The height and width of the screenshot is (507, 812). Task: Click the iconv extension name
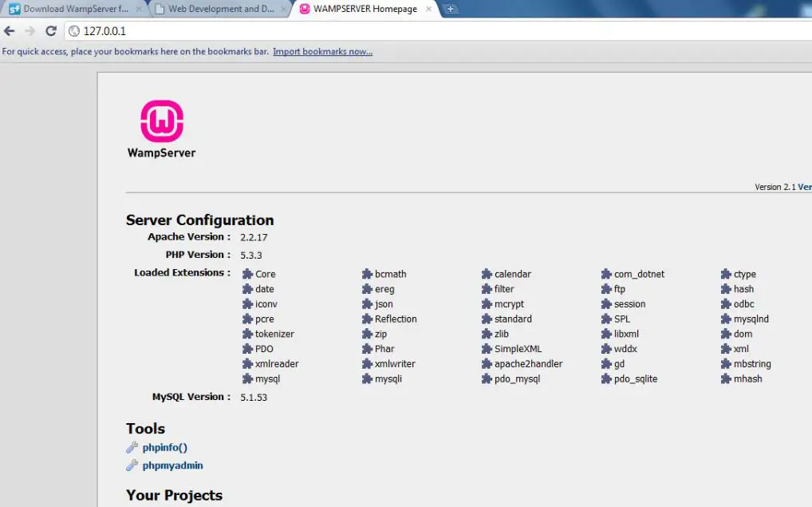(266, 303)
